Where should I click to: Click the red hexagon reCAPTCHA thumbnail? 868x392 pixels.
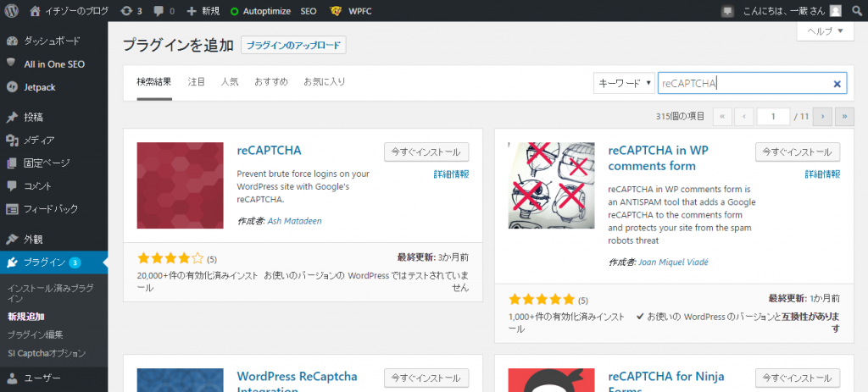181,185
